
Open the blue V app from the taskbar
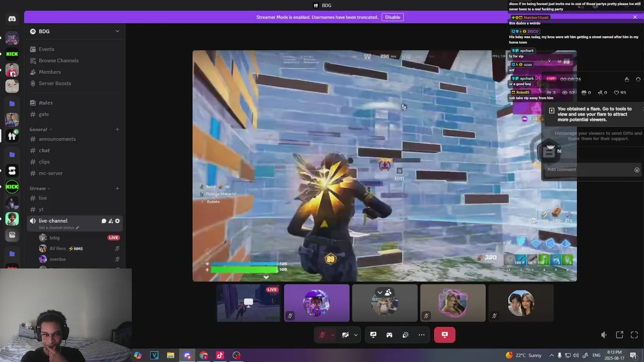tap(154, 355)
